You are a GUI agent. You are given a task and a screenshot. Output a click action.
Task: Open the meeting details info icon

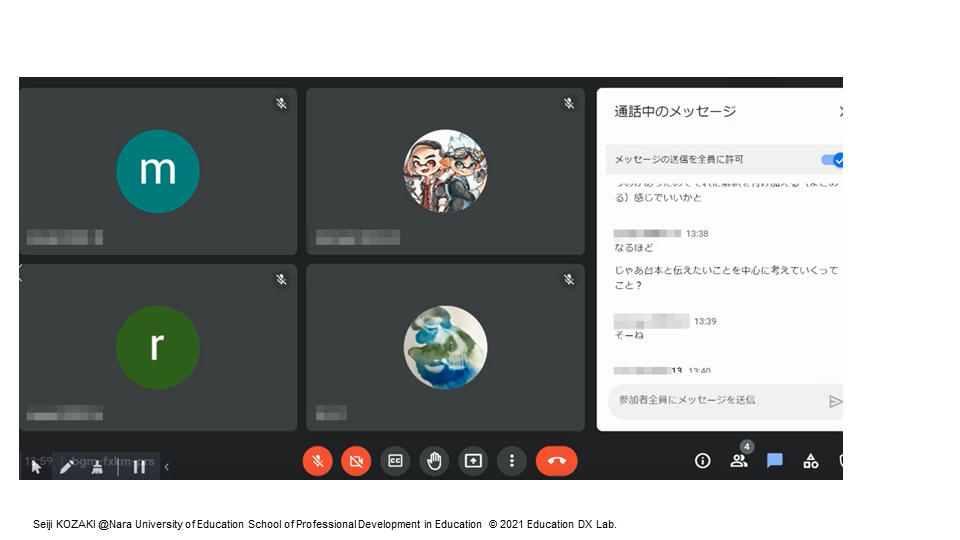pyautogui.click(x=703, y=461)
